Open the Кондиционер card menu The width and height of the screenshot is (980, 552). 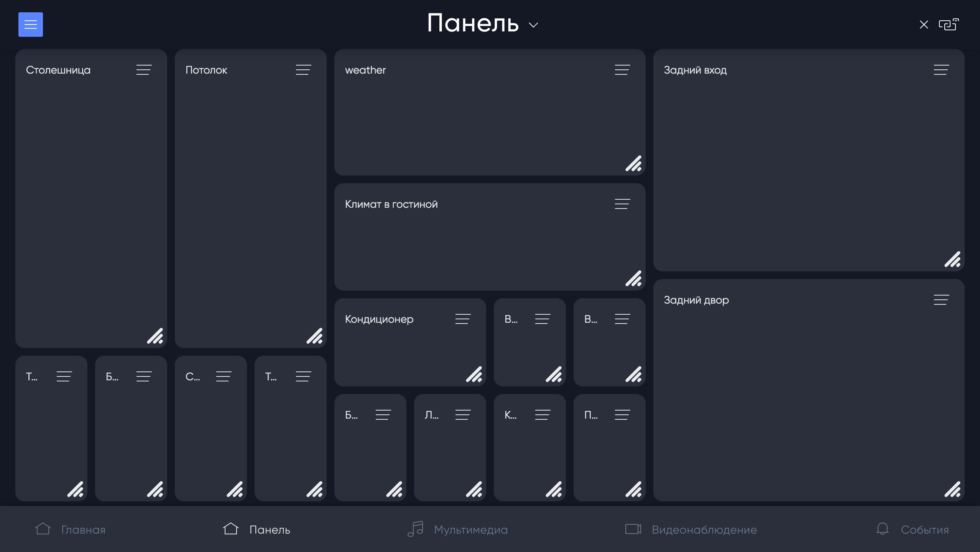point(463,319)
